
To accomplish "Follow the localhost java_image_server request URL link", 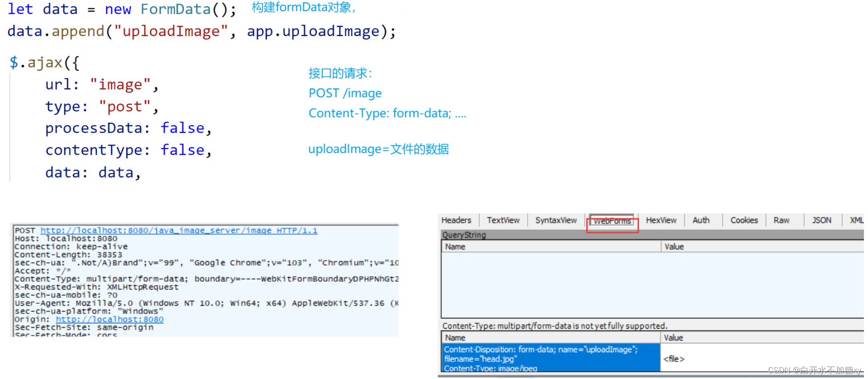I will (179, 230).
